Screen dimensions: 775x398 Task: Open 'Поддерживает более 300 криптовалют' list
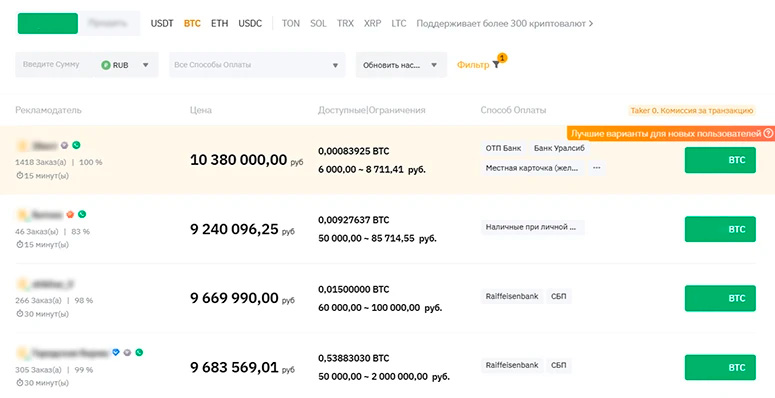[x=505, y=23]
